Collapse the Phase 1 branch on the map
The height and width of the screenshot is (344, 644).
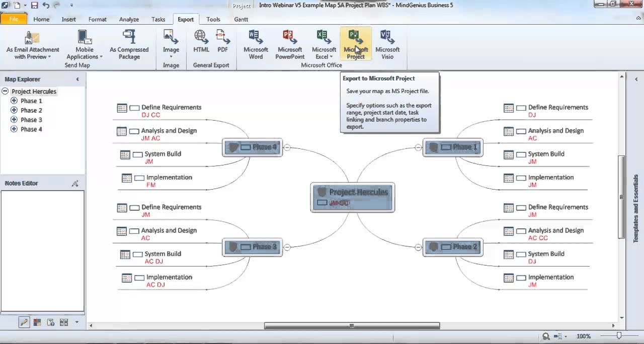coord(418,147)
